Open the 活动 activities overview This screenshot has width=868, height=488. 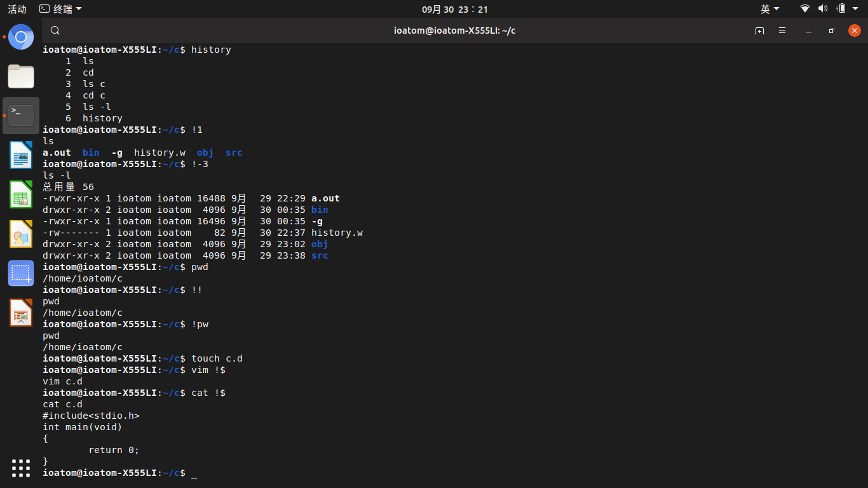pos(17,9)
